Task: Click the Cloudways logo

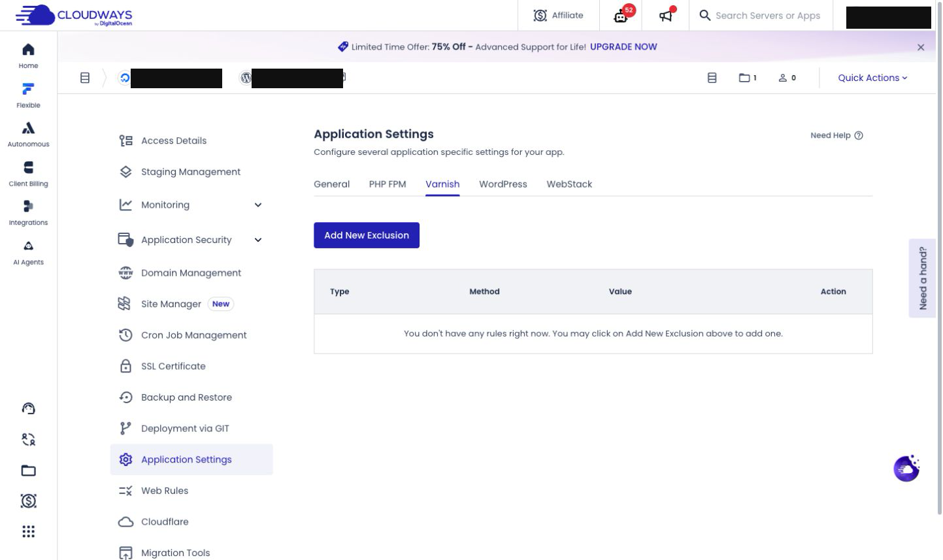Action: pos(74,15)
